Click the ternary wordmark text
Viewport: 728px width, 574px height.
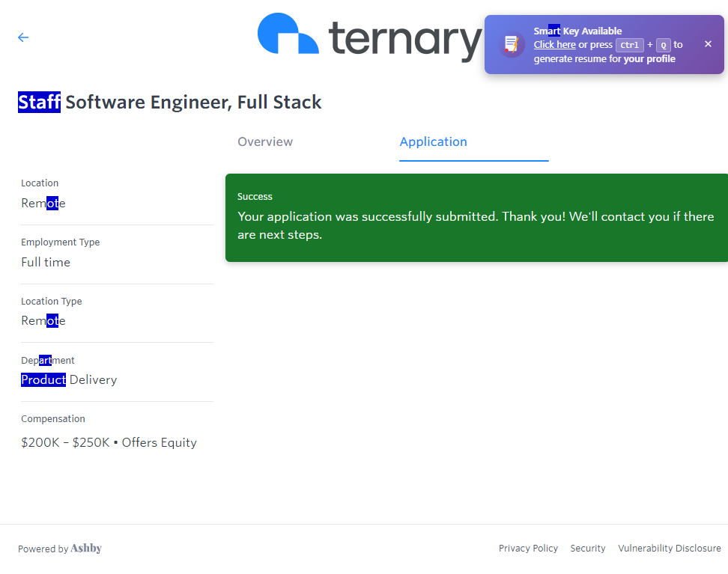click(404, 39)
